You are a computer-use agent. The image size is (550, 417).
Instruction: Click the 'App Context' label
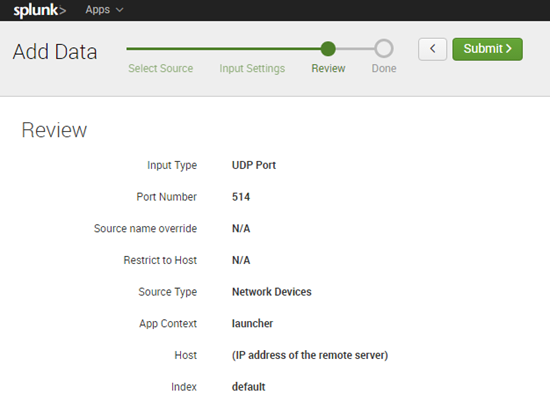click(168, 323)
